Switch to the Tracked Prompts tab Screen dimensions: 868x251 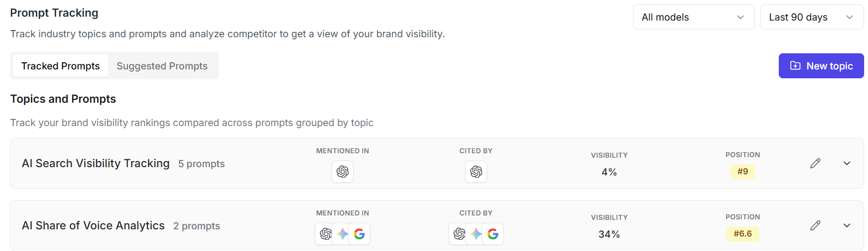tap(60, 66)
